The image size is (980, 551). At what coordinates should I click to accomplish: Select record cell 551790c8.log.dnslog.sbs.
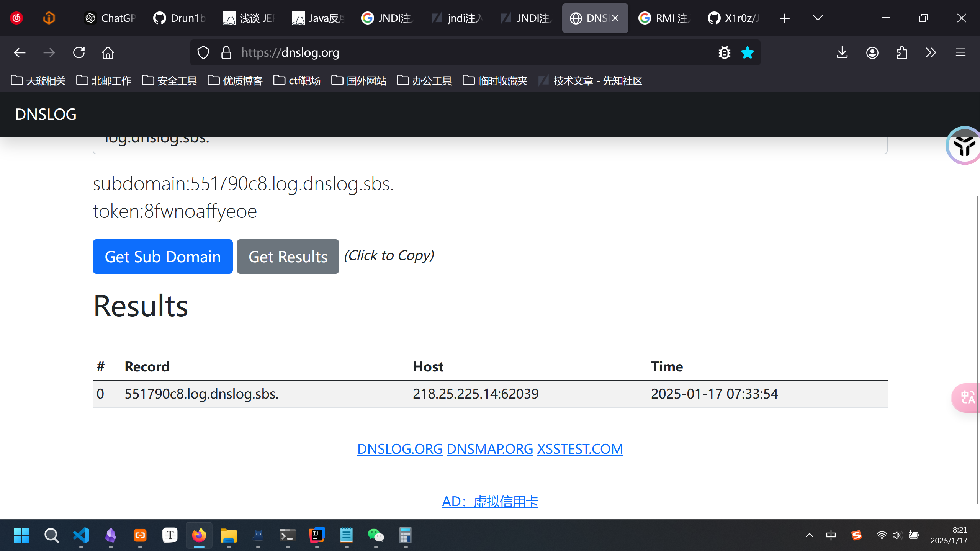[201, 394]
